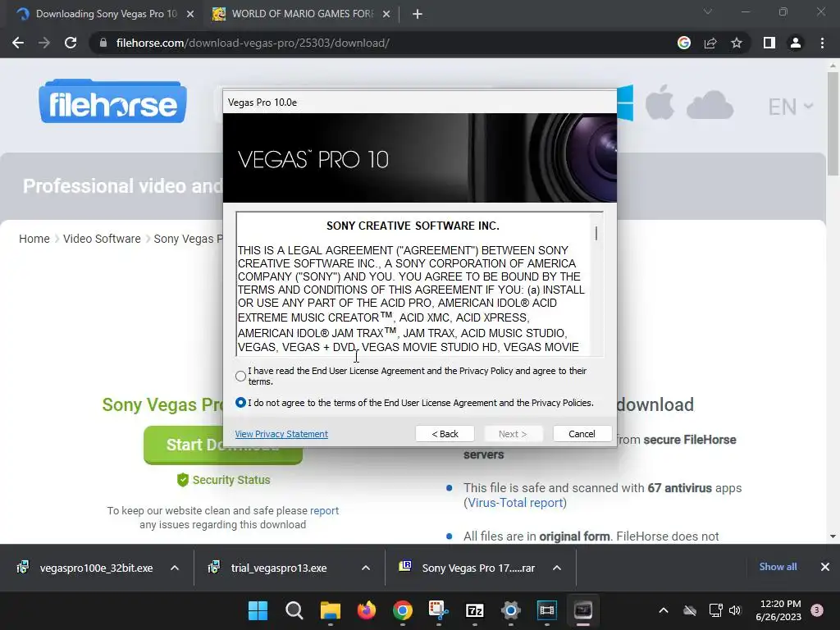Click the report issues link
The image size is (840, 630).
click(324, 510)
